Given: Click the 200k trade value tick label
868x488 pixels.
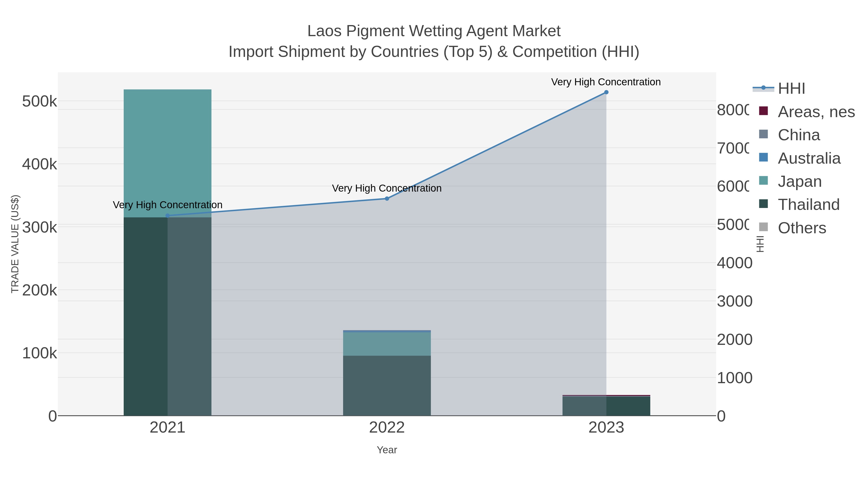Looking at the screenshot, I should (40, 290).
